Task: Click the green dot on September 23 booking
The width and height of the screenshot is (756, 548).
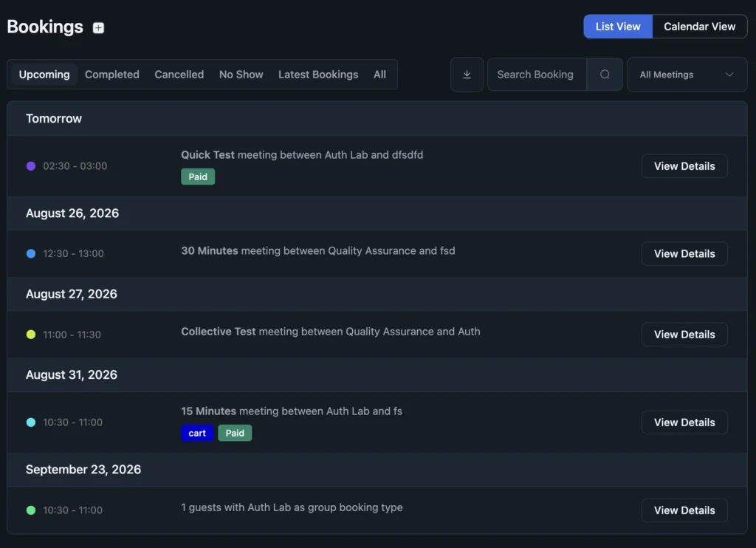Action: pyautogui.click(x=31, y=510)
